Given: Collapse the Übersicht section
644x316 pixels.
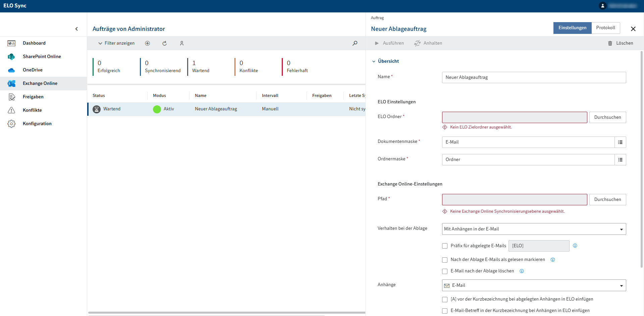Looking at the screenshot, I should click(x=385, y=61).
